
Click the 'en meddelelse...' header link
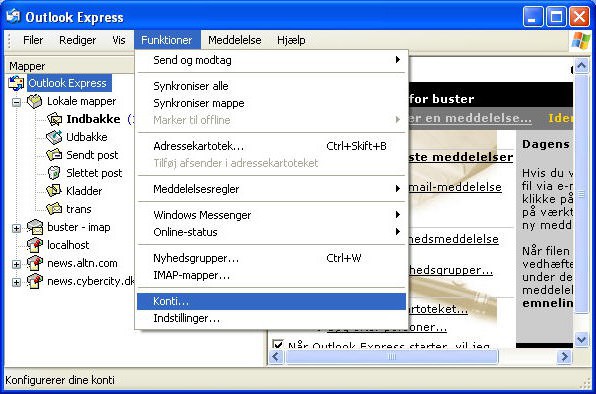[470, 118]
